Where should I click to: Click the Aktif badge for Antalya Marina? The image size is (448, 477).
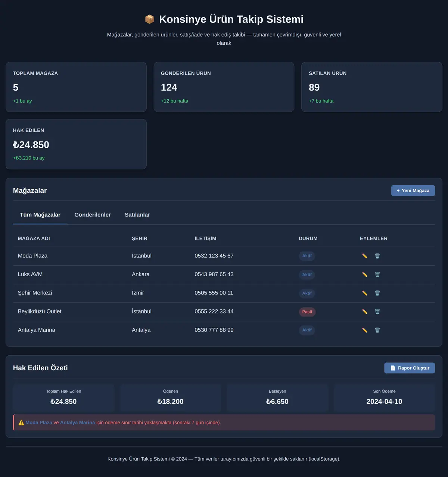(x=307, y=330)
